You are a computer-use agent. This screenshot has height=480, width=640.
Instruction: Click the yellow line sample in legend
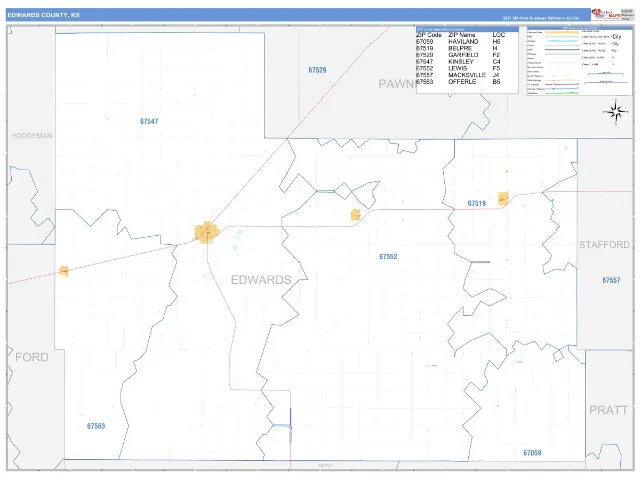coord(562,32)
